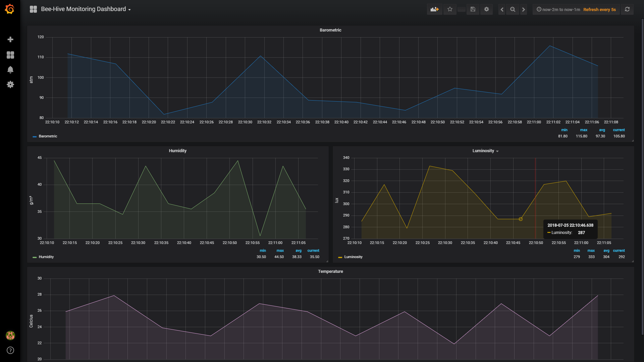Screen dimensions: 644x362
Task: Open the Temperature panel title menu
Action: click(330, 271)
